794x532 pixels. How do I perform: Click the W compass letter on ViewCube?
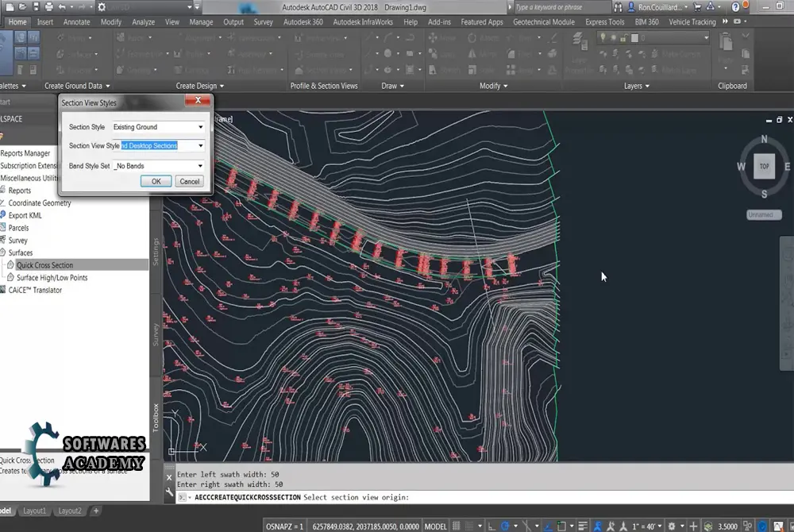coord(741,167)
